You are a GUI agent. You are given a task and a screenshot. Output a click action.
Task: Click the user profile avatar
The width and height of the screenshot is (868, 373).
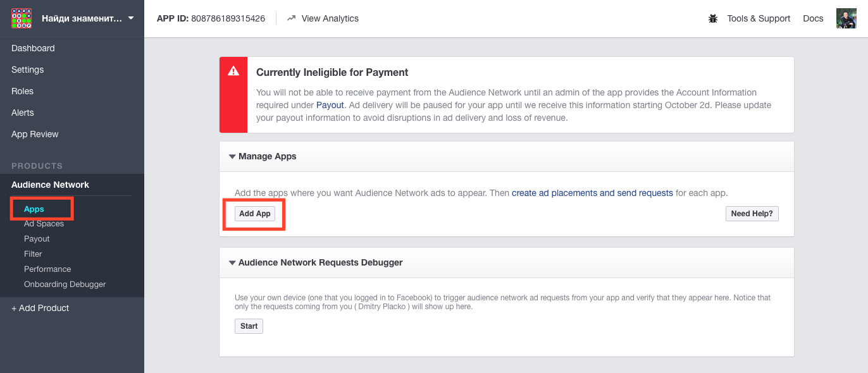tap(846, 18)
